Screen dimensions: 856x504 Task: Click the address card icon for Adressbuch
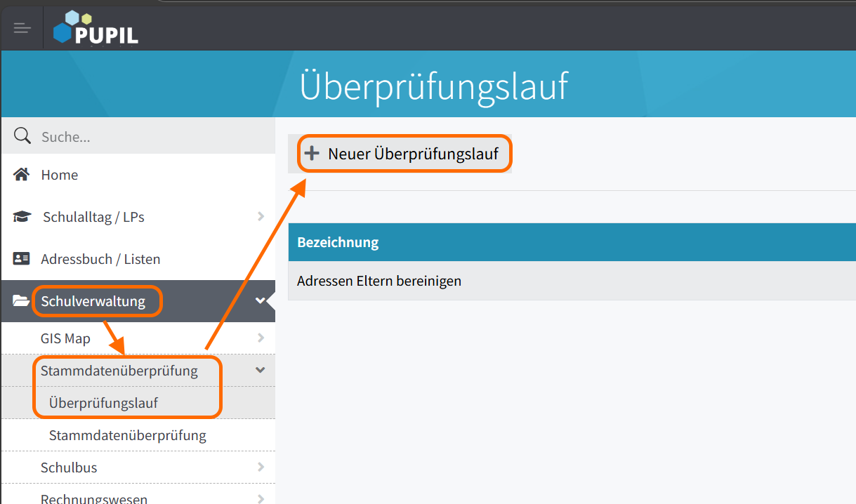[x=22, y=259]
